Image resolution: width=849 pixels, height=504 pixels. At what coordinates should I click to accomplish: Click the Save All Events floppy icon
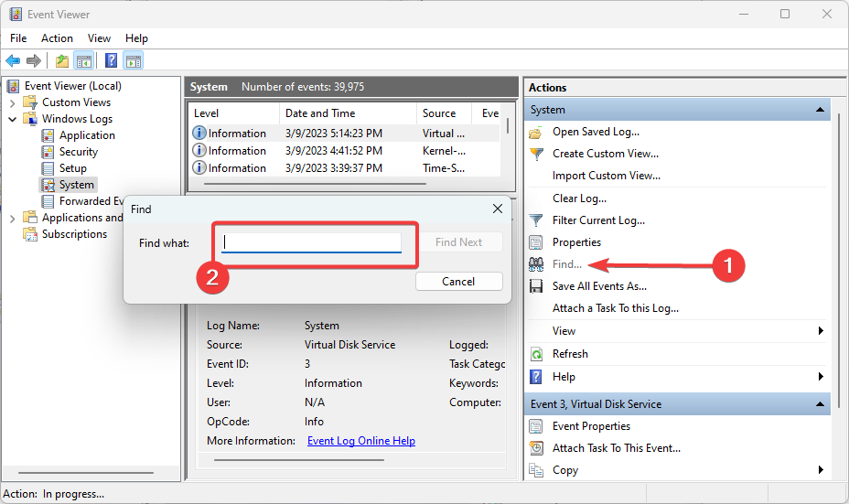coord(536,286)
